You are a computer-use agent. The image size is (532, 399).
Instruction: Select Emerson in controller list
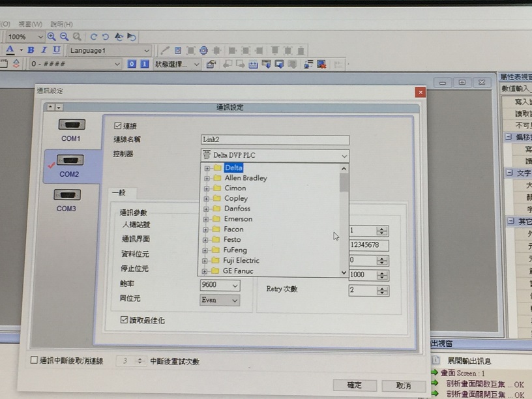pos(238,219)
